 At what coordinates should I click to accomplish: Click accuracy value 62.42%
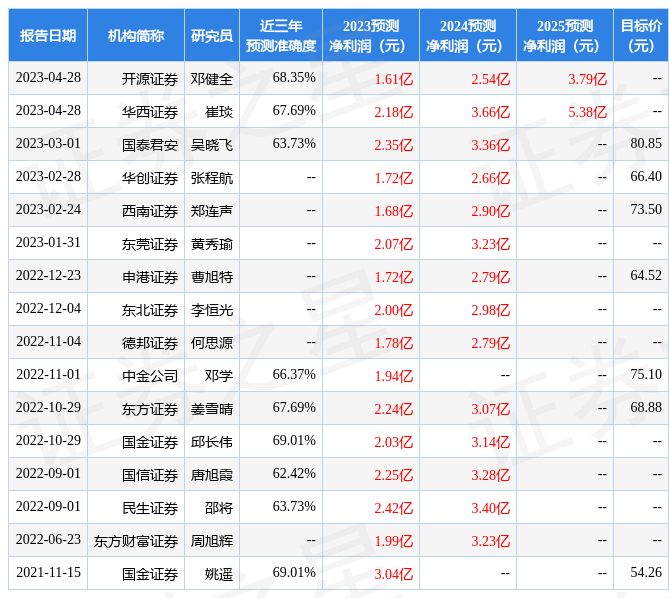tap(294, 473)
